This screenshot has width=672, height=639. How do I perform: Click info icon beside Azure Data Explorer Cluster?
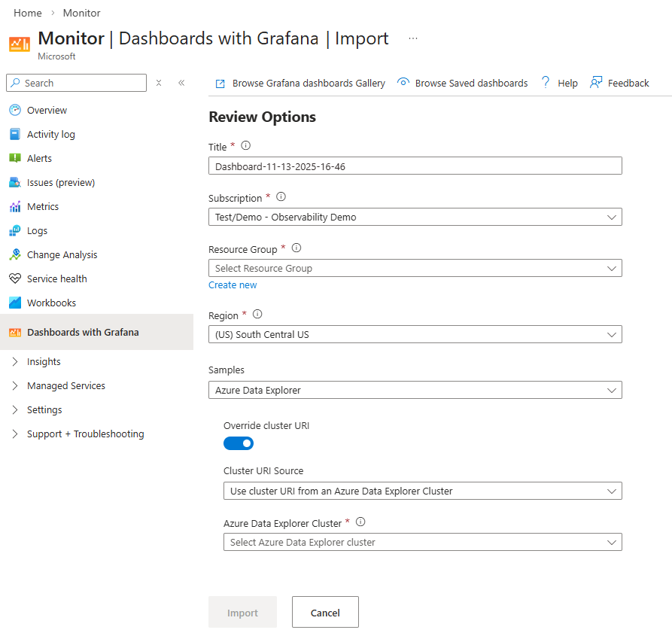pyautogui.click(x=360, y=522)
